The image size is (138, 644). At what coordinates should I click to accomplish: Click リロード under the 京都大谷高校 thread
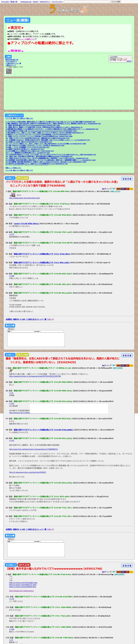(50, 319)
